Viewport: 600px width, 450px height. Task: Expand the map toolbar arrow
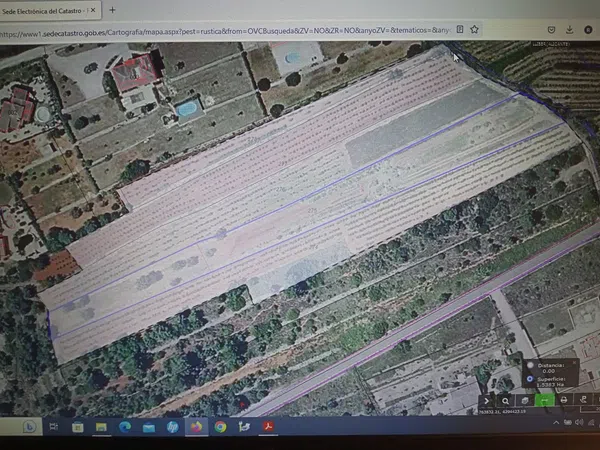pos(487,400)
